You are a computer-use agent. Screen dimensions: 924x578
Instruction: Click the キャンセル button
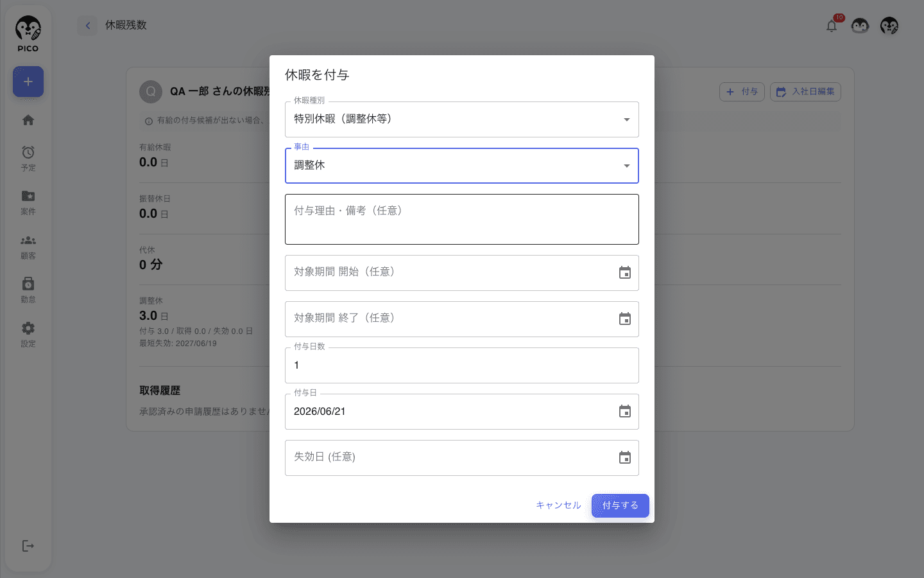[558, 505]
